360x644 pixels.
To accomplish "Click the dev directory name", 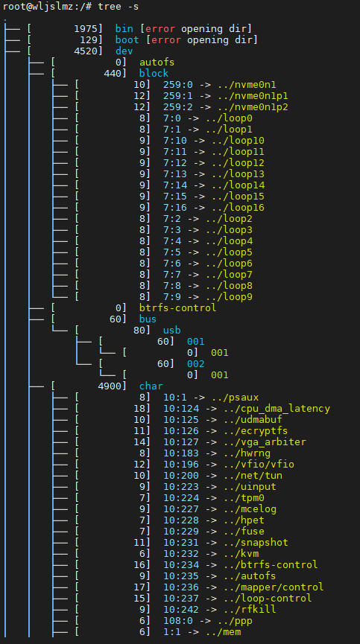I will [124, 51].
